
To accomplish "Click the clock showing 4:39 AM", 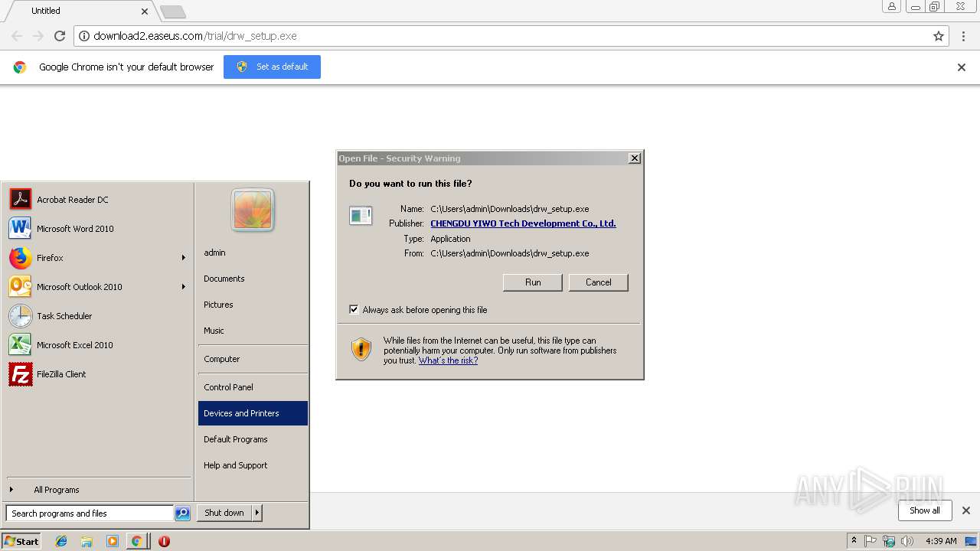I will pyautogui.click(x=941, y=541).
